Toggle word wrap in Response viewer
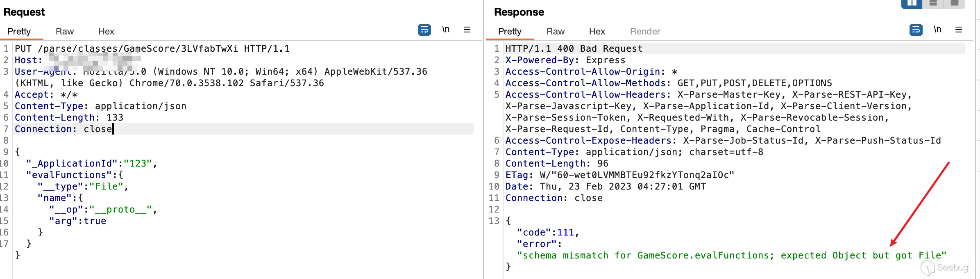The image size is (980, 279). click(x=916, y=30)
